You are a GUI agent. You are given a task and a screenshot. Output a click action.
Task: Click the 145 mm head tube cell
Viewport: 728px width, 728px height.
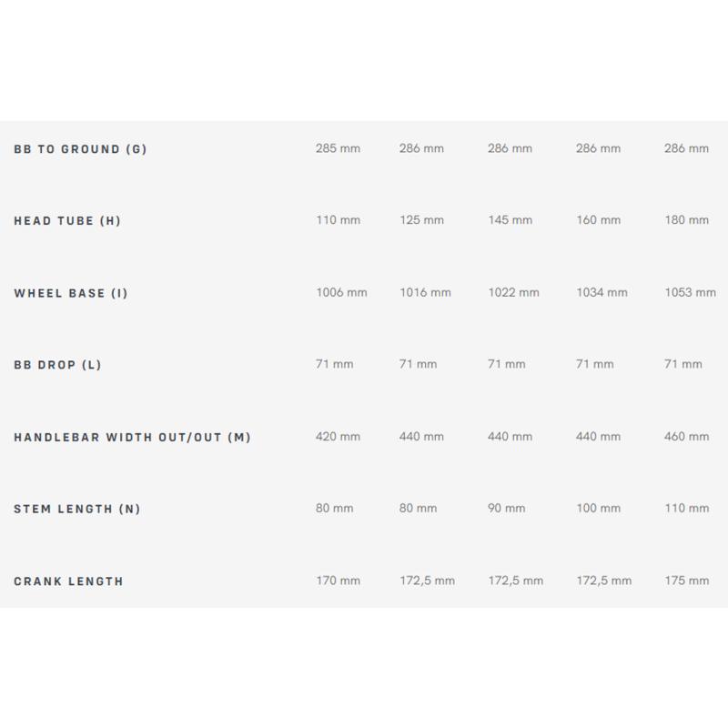510,220
